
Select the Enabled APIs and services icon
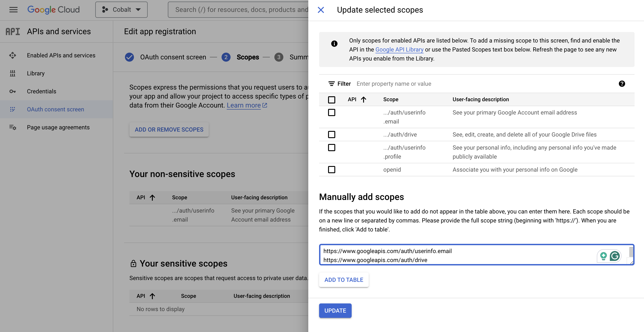tap(13, 55)
